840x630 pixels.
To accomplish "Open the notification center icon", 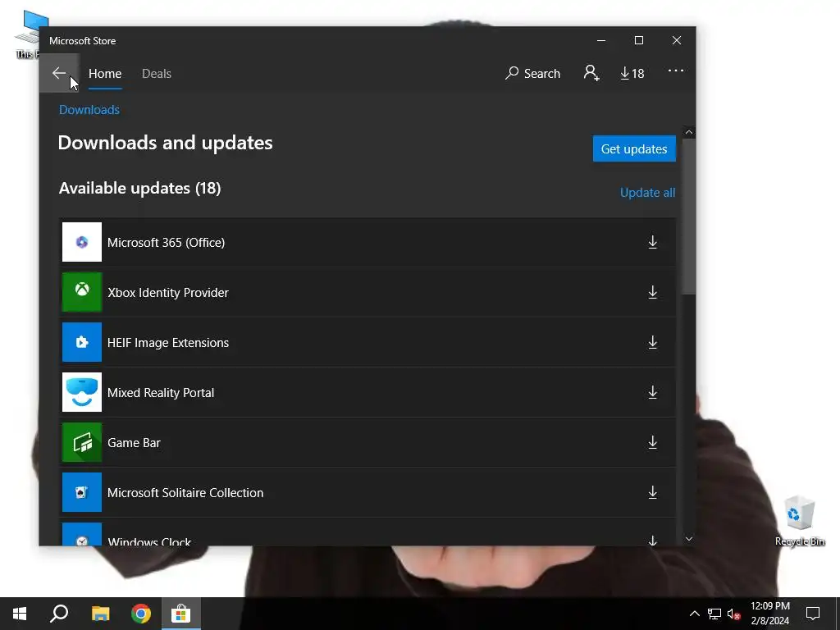I will 813,614.
